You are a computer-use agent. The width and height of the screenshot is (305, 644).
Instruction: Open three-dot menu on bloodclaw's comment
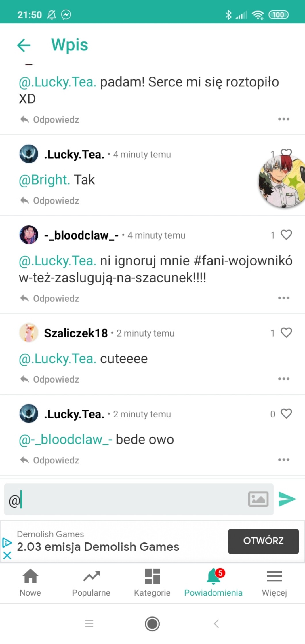click(x=284, y=298)
